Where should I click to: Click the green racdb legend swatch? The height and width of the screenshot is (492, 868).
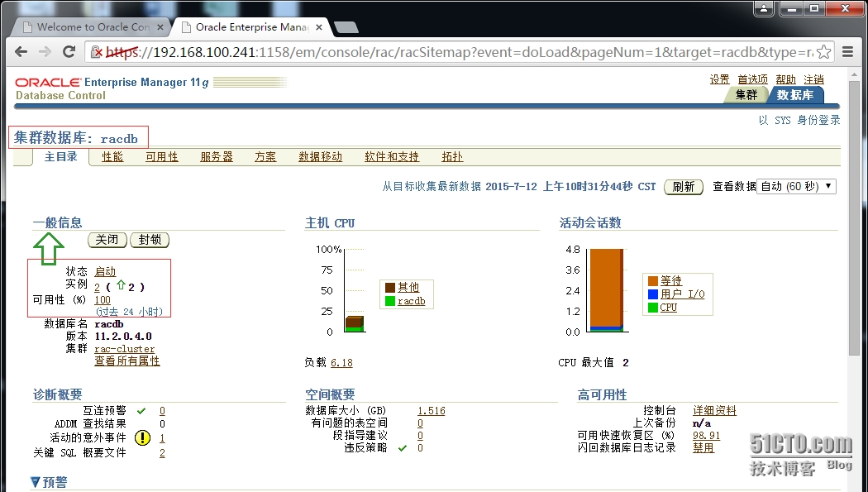pyautogui.click(x=389, y=301)
